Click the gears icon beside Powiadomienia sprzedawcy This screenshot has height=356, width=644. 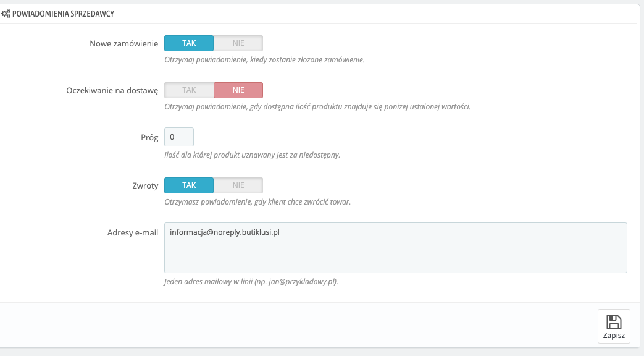pos(6,14)
